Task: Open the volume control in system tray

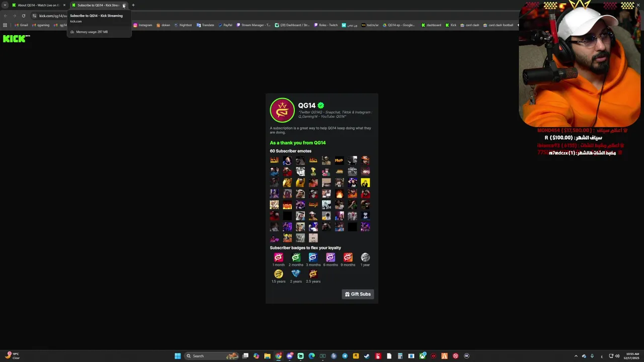Action: click(x=617, y=356)
